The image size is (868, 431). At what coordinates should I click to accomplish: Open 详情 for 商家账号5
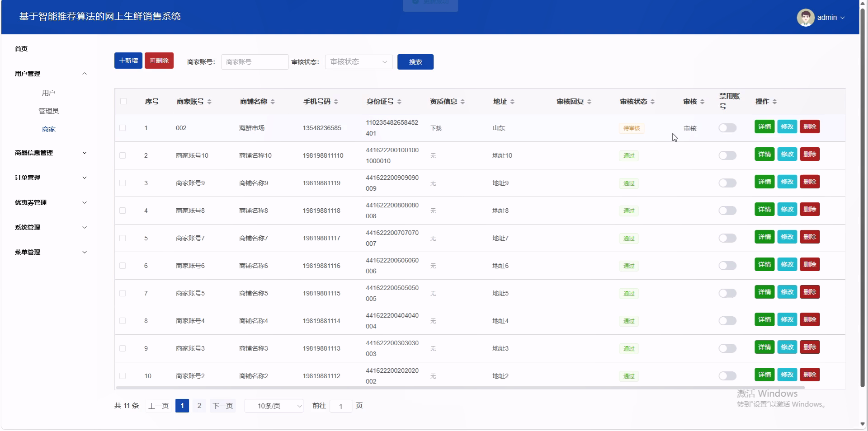(764, 292)
